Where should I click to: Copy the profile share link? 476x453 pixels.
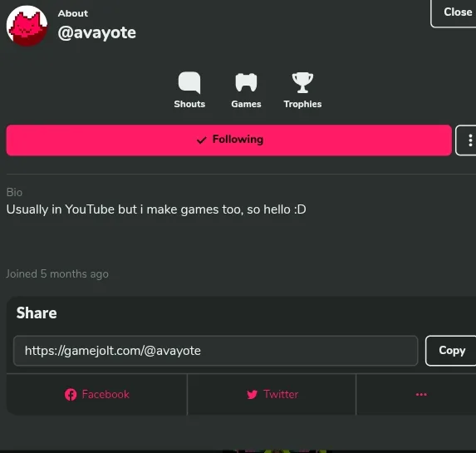(452, 351)
